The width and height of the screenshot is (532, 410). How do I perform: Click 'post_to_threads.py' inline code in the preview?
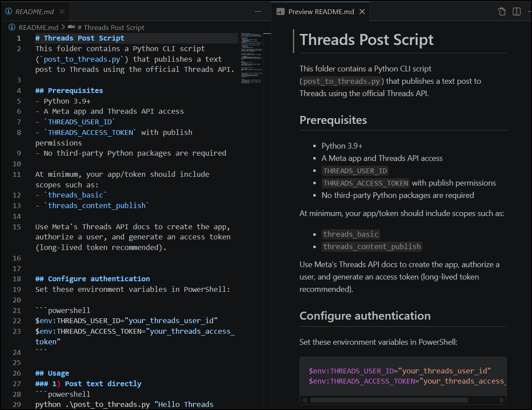pyautogui.click(x=342, y=81)
